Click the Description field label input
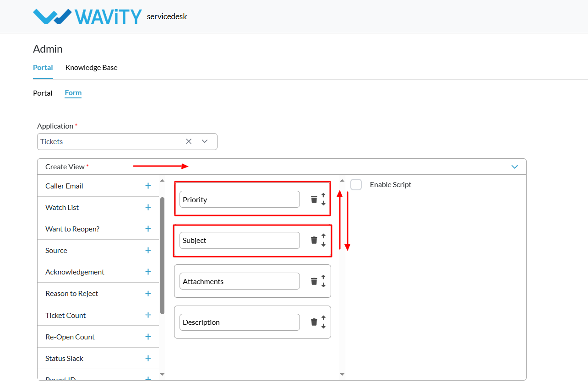This screenshot has height=387, width=588. click(240, 322)
